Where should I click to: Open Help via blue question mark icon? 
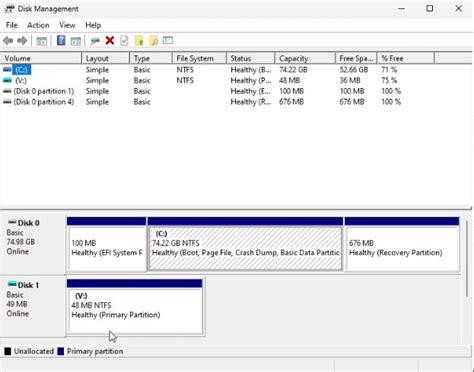(x=61, y=41)
